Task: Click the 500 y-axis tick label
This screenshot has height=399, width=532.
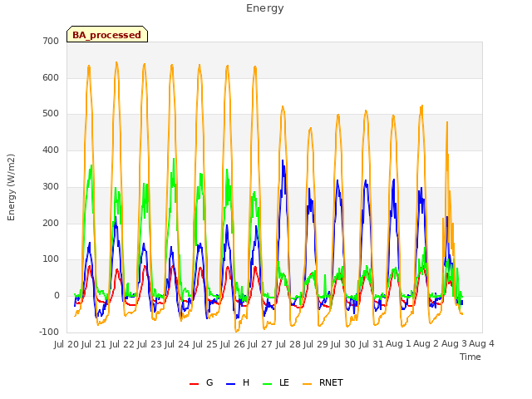Action: click(x=51, y=114)
